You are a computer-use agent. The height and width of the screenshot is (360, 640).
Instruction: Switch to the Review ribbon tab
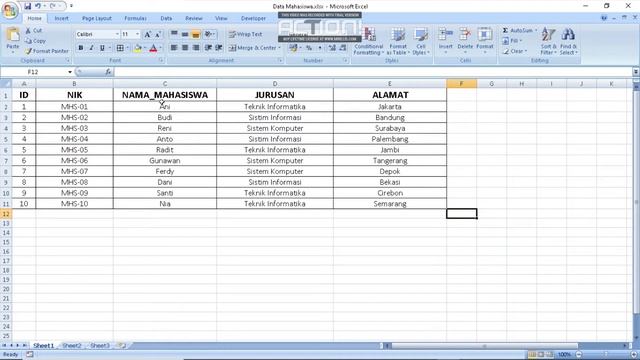tap(194, 18)
